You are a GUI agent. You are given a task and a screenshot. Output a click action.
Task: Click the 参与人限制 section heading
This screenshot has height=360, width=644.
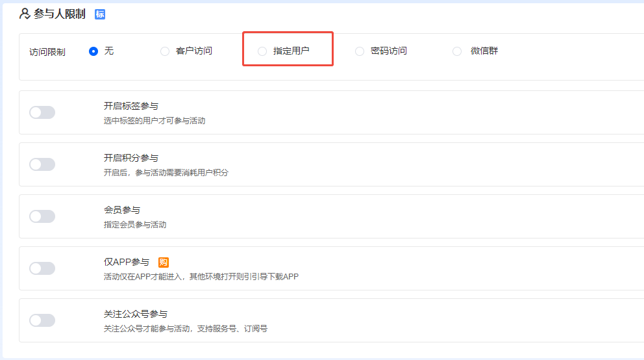59,14
